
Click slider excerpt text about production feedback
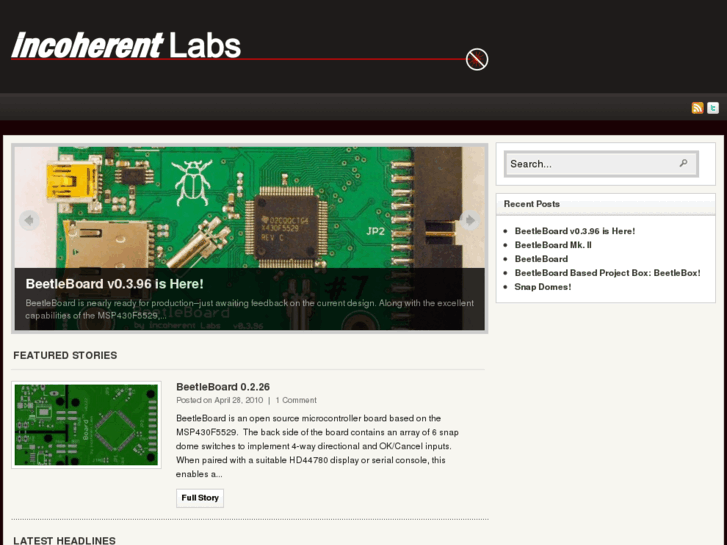coord(249,309)
